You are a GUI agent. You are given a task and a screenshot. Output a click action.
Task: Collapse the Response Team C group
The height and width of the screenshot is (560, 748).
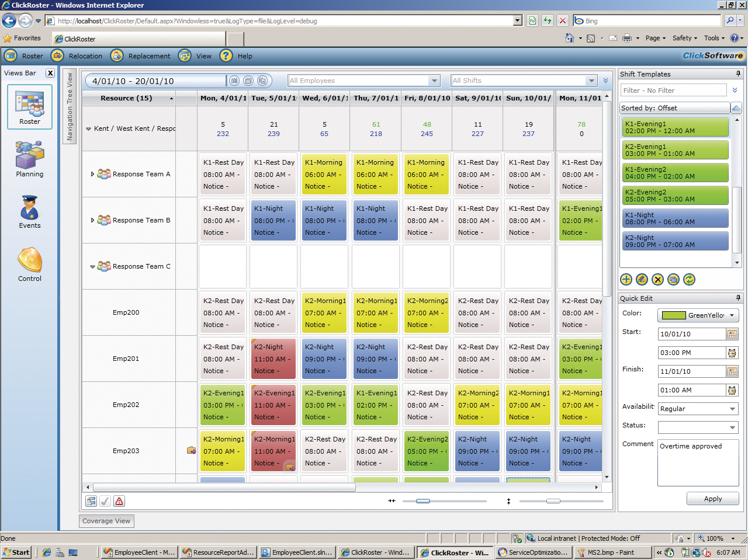(92, 267)
